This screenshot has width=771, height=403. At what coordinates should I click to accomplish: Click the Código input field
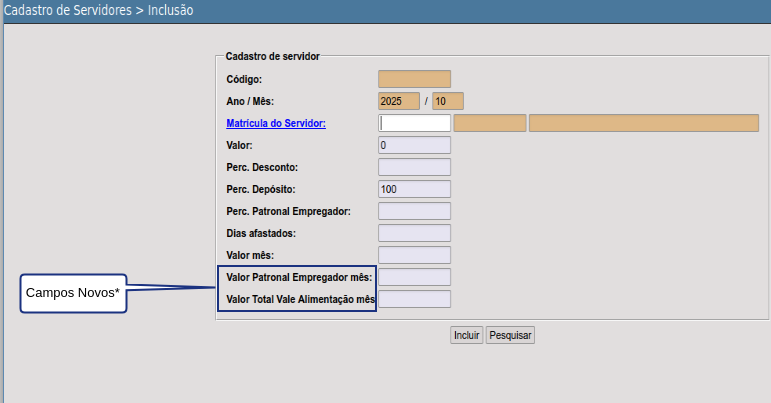414,79
